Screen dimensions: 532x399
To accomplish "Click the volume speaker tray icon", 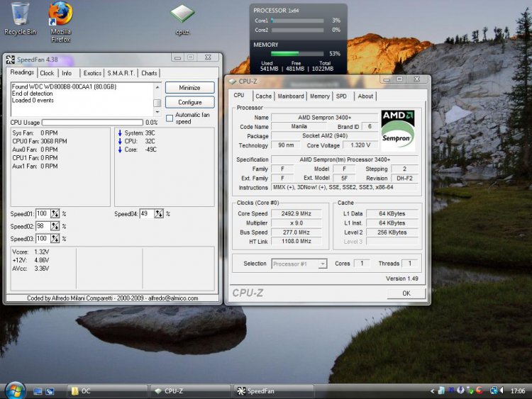I will point(501,390).
